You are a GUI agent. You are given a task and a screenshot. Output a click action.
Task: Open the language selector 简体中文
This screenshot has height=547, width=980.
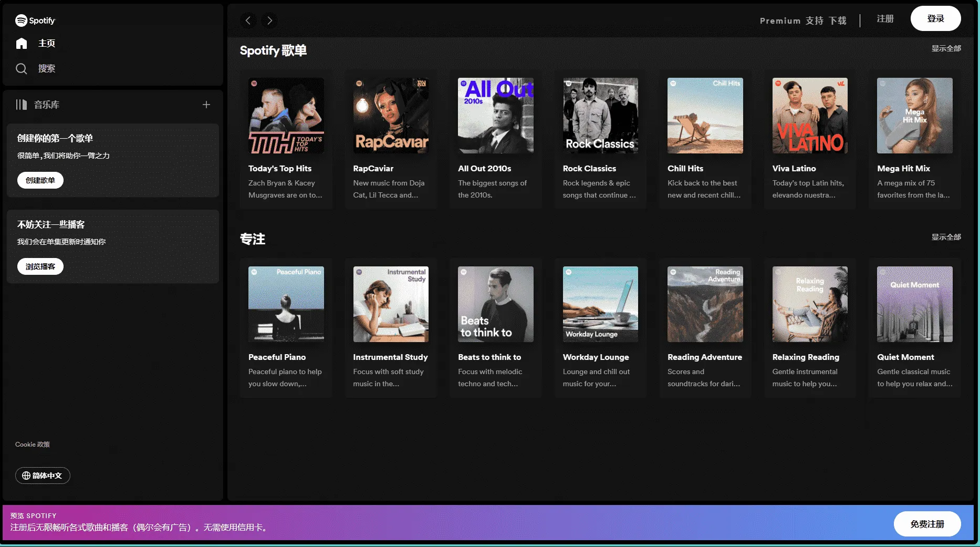(43, 476)
